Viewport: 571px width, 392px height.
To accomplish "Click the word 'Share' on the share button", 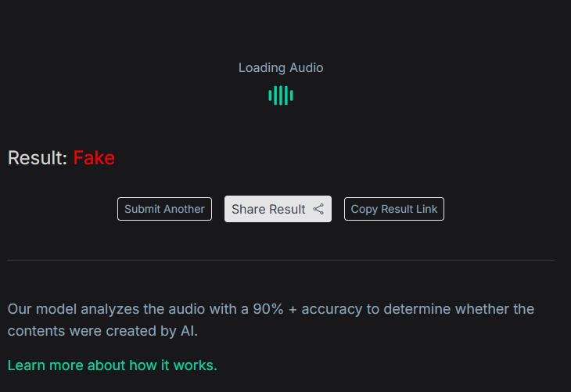I will pos(248,209).
